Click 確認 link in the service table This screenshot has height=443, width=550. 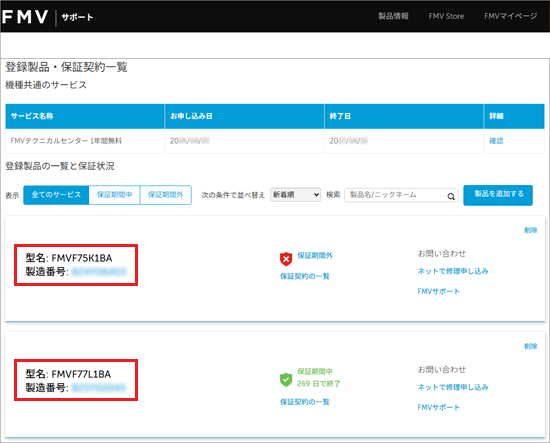pyautogui.click(x=496, y=141)
